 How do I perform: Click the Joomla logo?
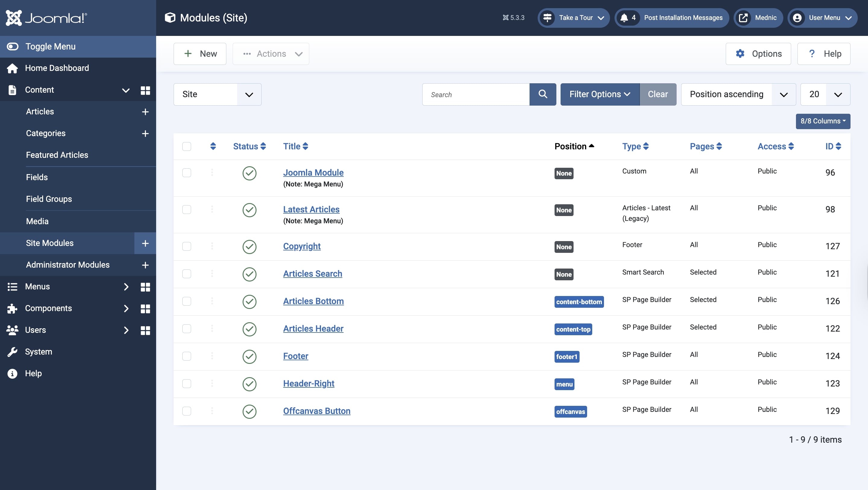pos(46,17)
